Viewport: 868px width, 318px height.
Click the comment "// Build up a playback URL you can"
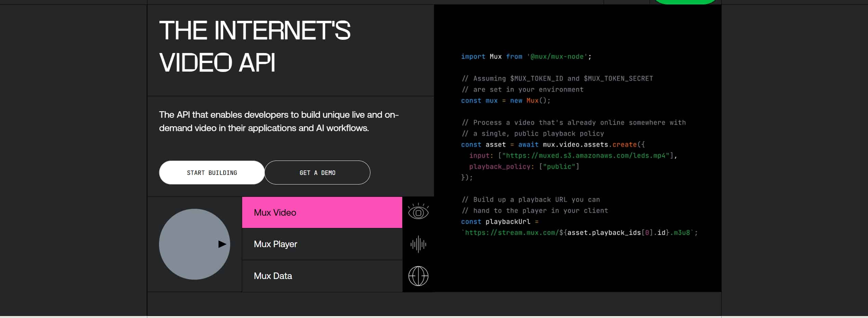tap(530, 200)
